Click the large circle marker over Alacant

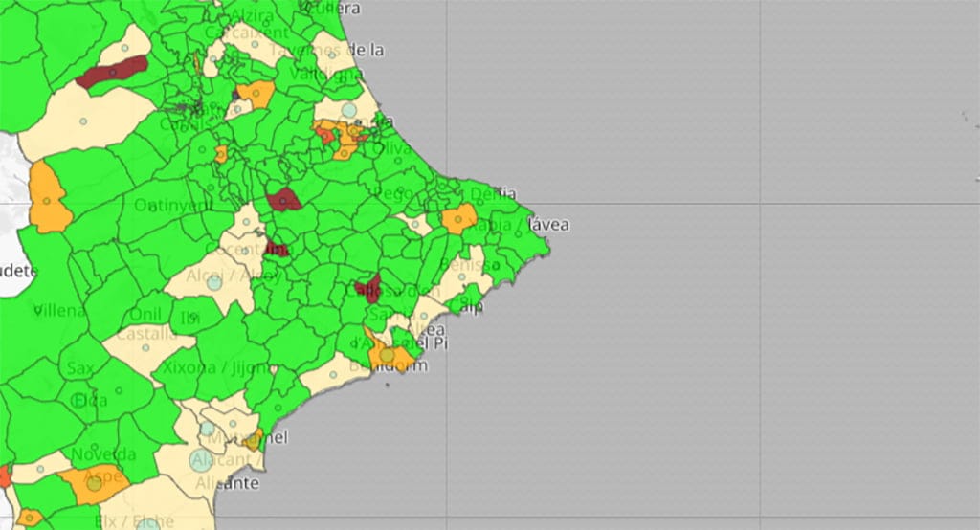point(200,462)
